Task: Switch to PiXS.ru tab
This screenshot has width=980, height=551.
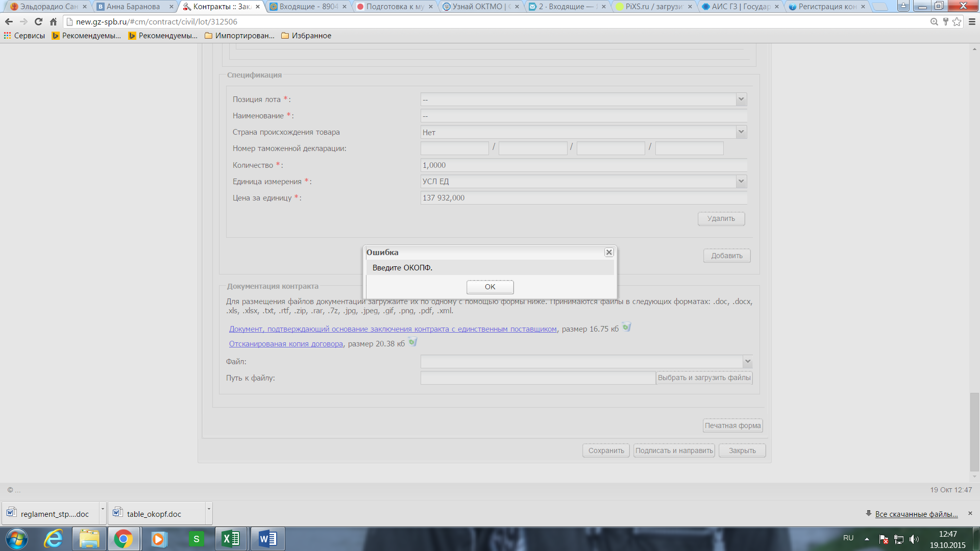Action: click(x=652, y=7)
